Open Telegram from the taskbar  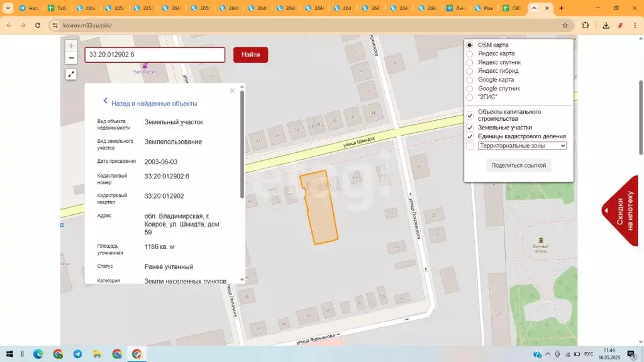(77, 354)
